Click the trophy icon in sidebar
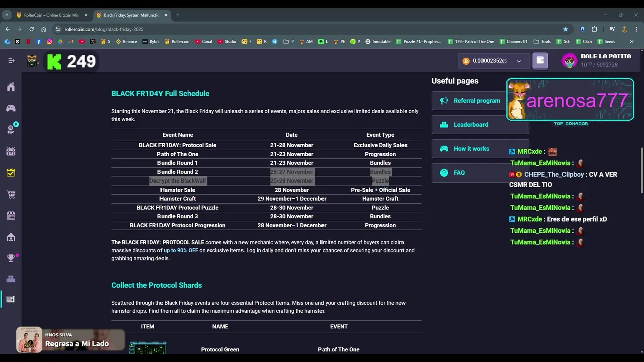Screen dimensions: 644x362 coord(11,258)
